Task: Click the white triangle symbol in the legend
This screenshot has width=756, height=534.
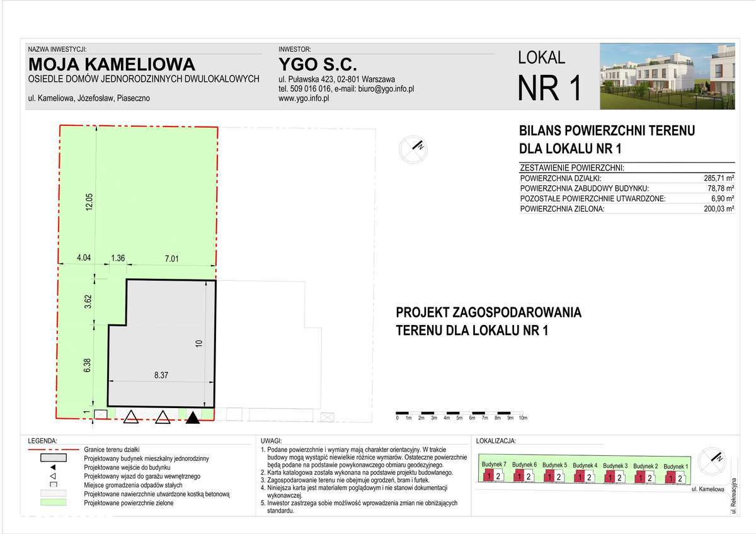Action: [x=54, y=477]
